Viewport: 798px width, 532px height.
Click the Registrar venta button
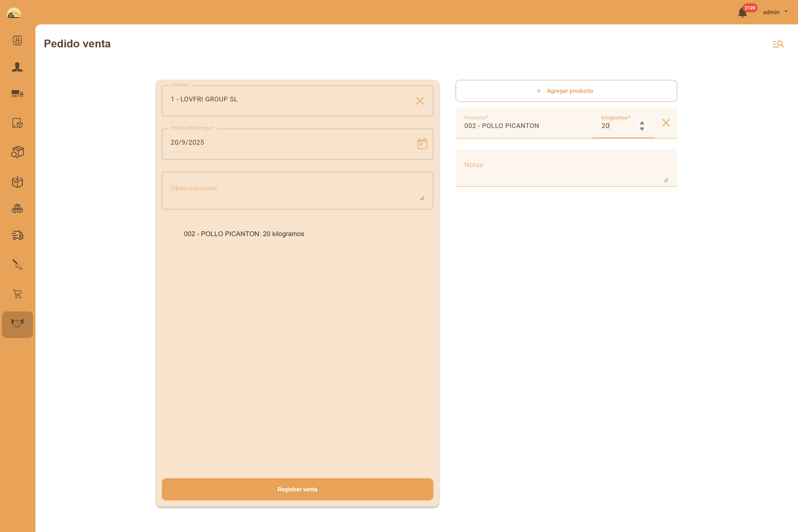tap(297, 489)
